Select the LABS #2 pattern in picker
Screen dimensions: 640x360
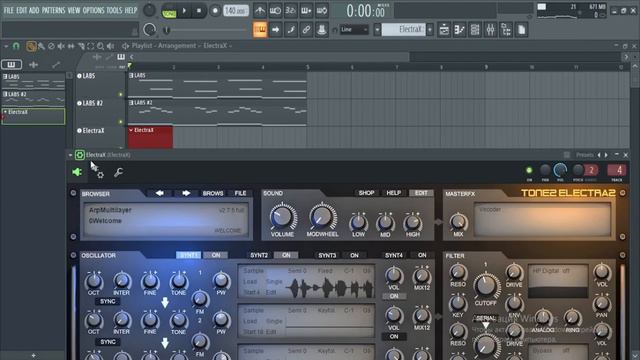(x=33, y=98)
